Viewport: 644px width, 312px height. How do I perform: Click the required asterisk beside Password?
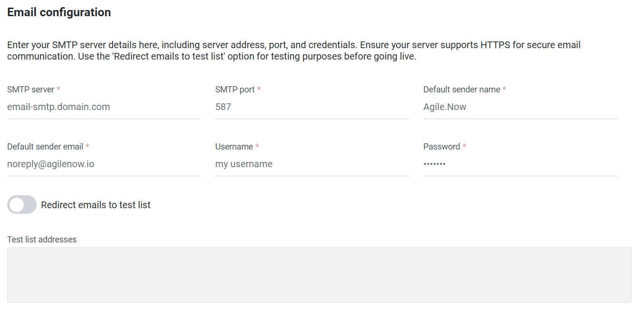(465, 146)
